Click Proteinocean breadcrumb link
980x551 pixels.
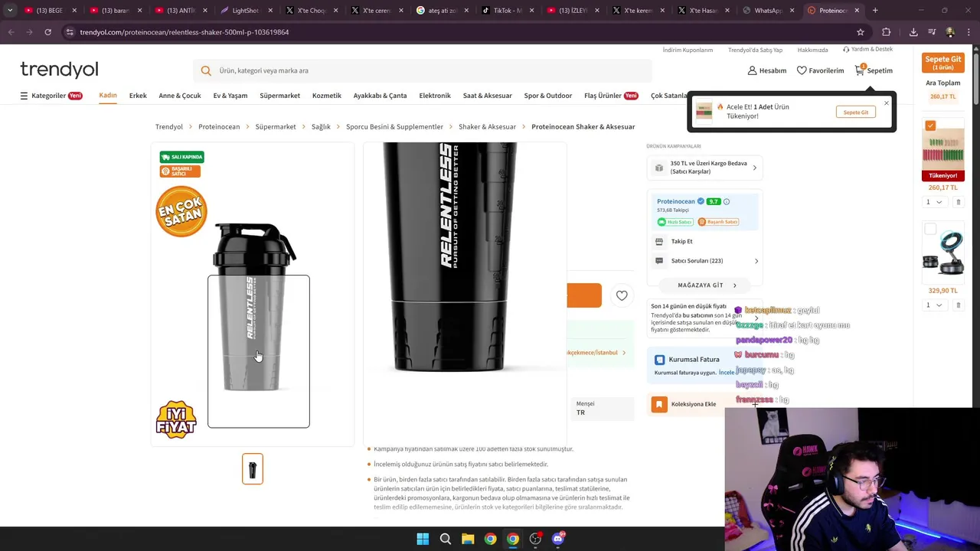219,127
